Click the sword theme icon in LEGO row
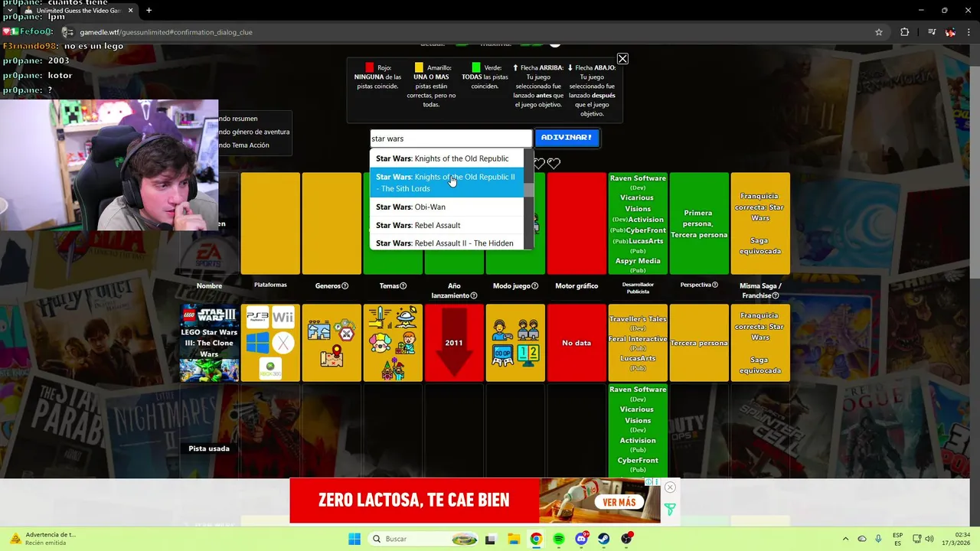Image resolution: width=980 pixels, height=551 pixels. tap(380, 318)
